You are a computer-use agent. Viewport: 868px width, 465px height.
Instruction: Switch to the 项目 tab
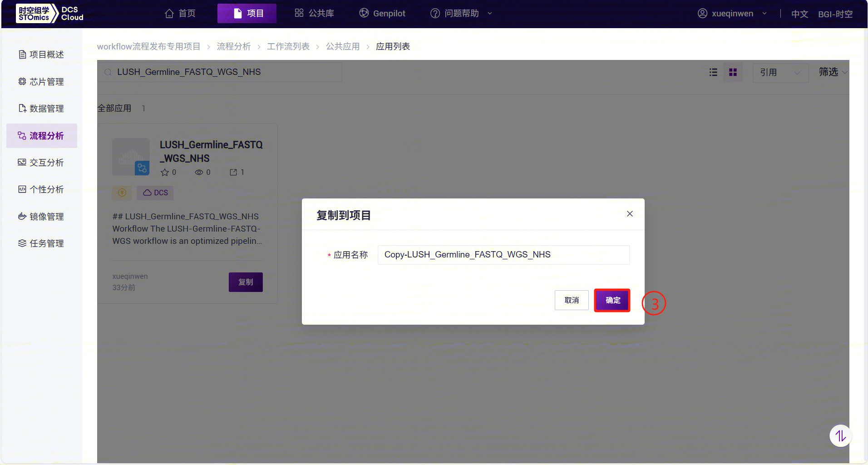tap(247, 13)
